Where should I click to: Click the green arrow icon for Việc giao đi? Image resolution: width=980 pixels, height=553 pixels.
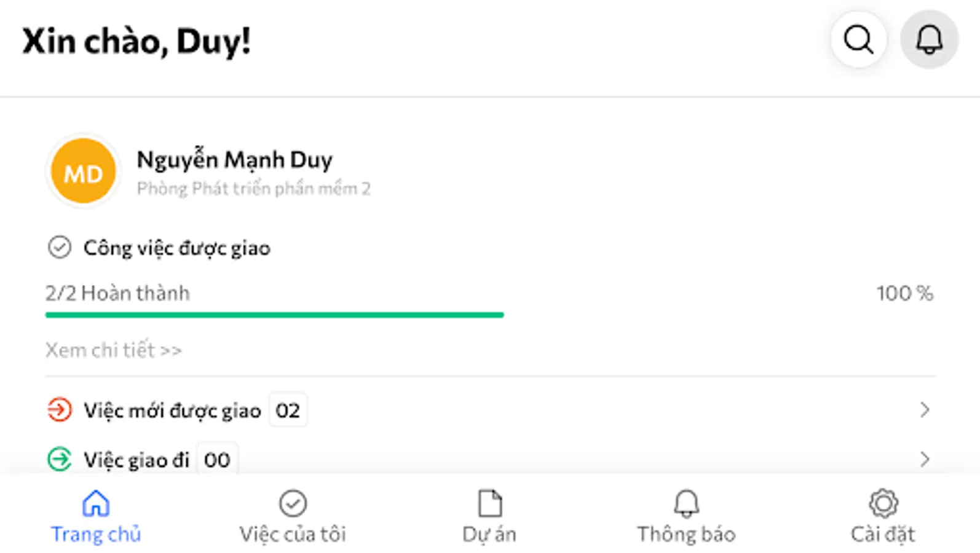coord(60,459)
